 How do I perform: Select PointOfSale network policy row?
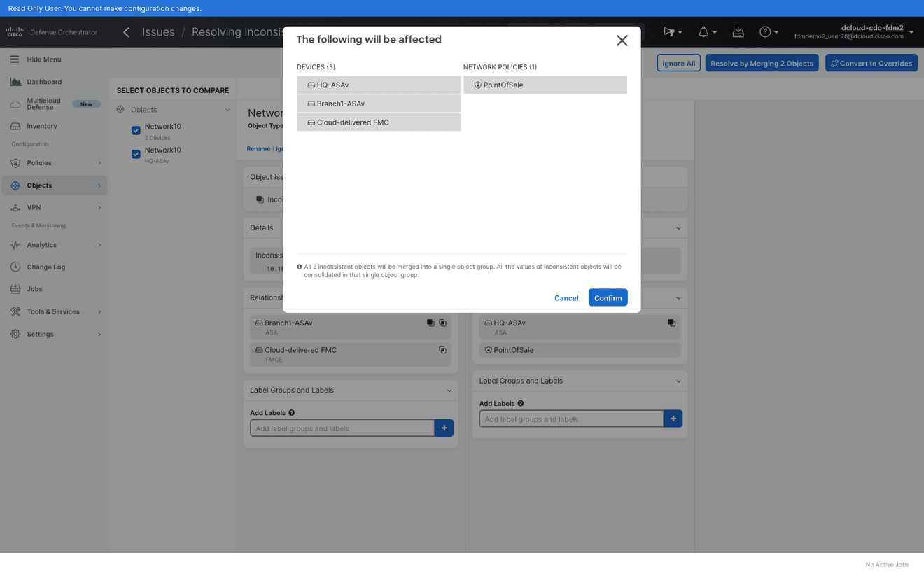pyautogui.click(x=545, y=85)
